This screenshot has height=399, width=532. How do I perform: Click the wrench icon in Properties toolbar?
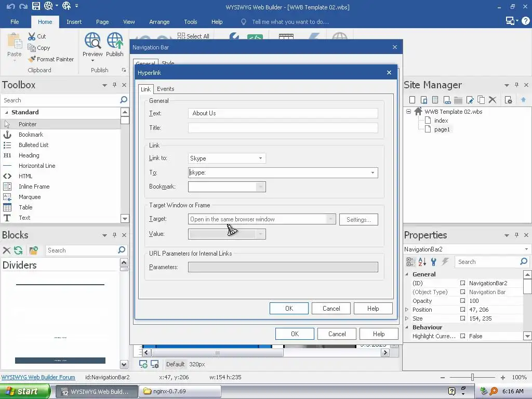click(434, 262)
